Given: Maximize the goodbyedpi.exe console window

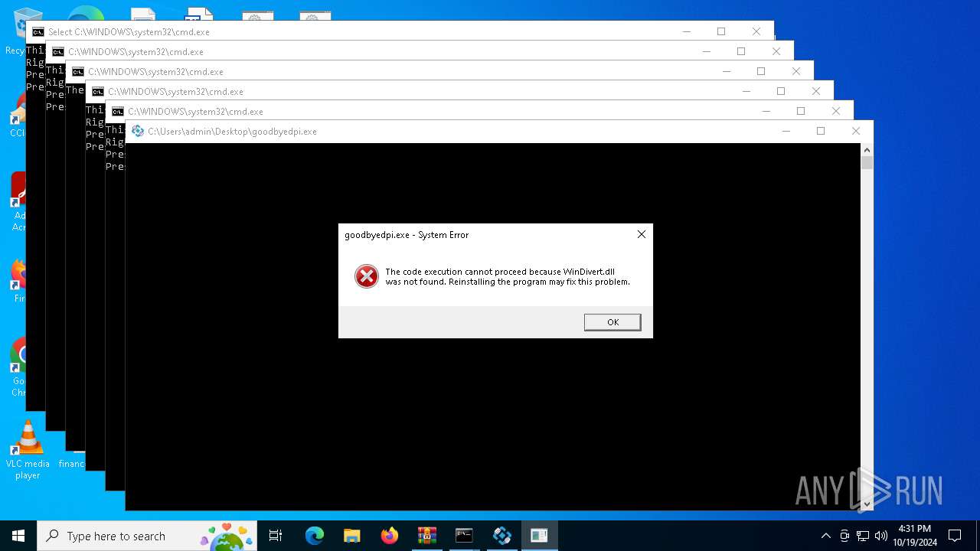Looking at the screenshot, I should pos(821,131).
